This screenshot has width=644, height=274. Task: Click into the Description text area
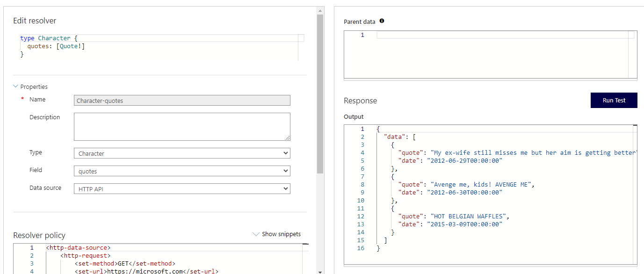click(182, 127)
